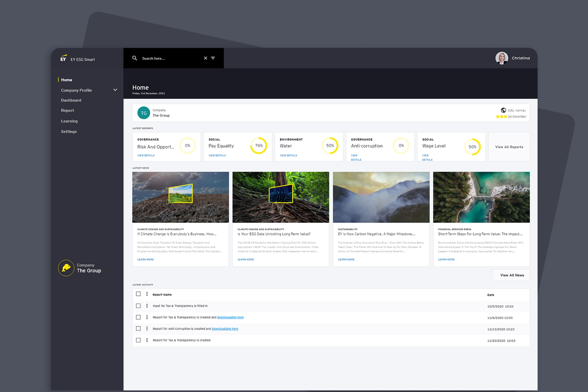
Task: Open the search filter icon
Action: 213,58
